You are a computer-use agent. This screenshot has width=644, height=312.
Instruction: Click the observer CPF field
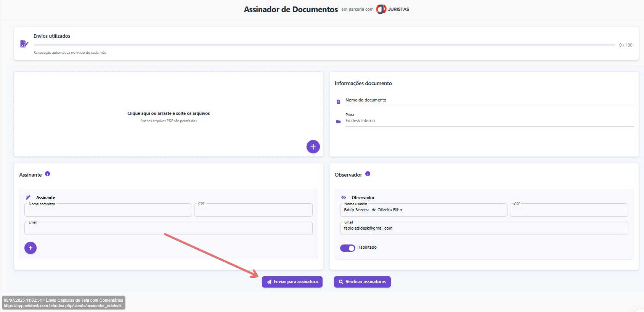pos(569,210)
